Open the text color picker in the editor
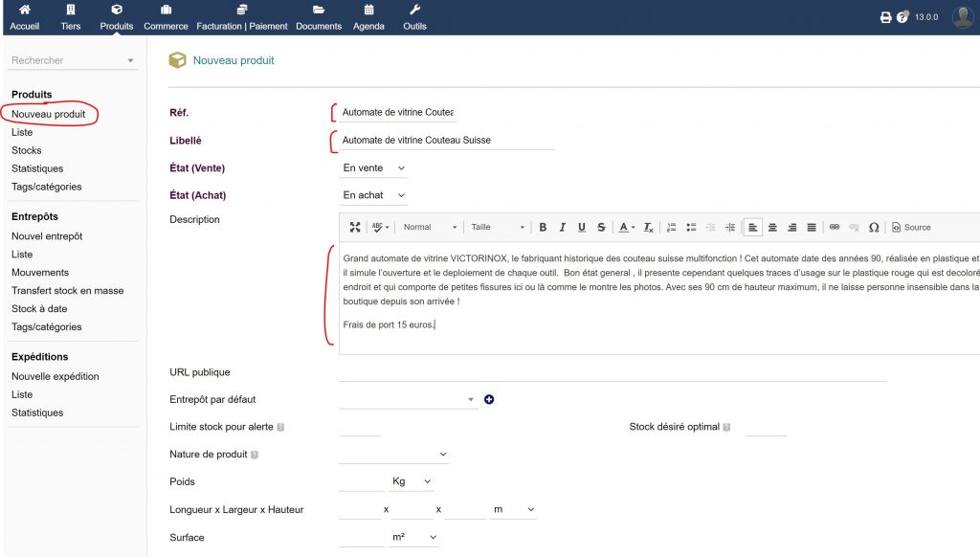980x557 pixels. [622, 227]
